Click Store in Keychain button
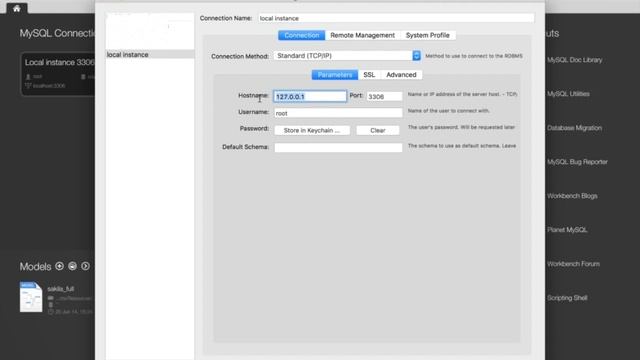 tap(312, 131)
